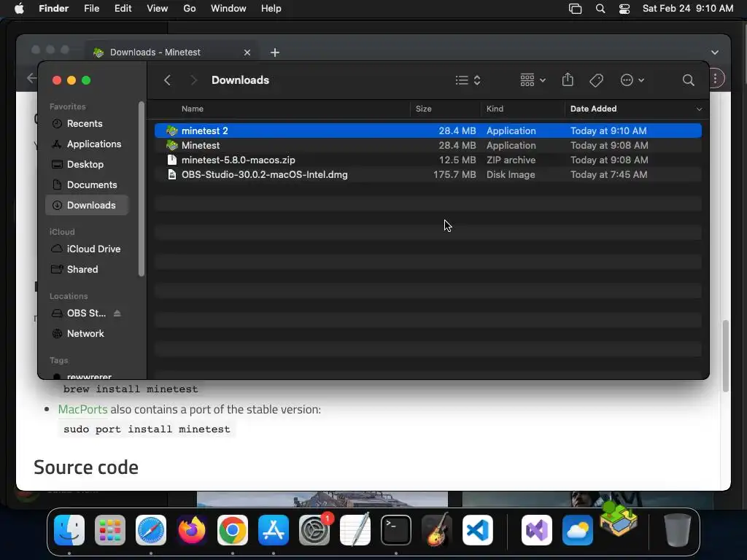Launch GarageBand from the Dock

[x=437, y=530]
